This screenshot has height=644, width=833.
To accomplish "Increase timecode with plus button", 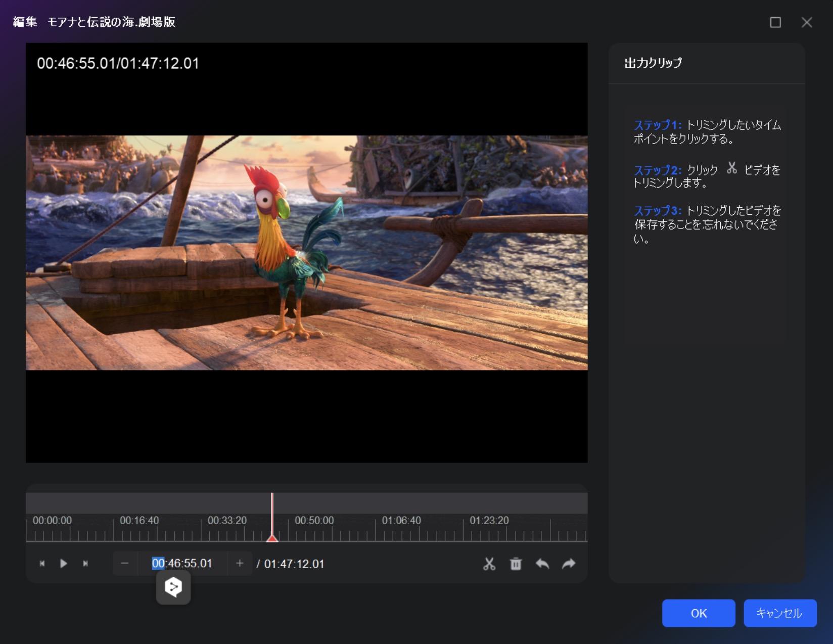I will 240,563.
